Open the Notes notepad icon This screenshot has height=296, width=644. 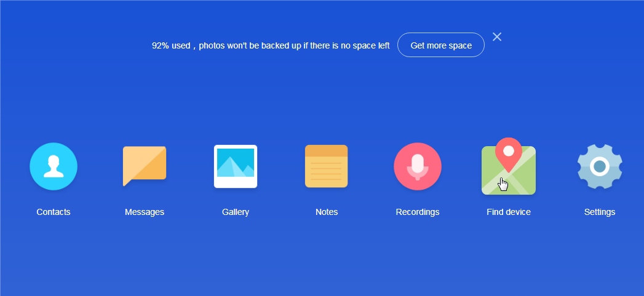point(327,166)
